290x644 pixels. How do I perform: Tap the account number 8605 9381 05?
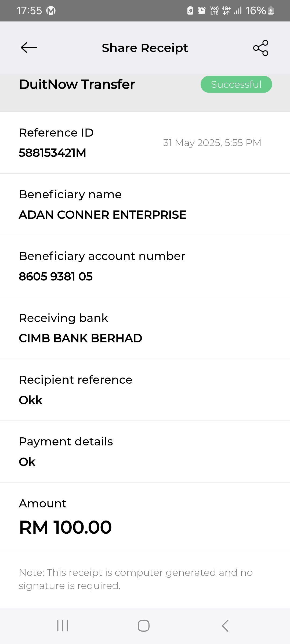(56, 276)
